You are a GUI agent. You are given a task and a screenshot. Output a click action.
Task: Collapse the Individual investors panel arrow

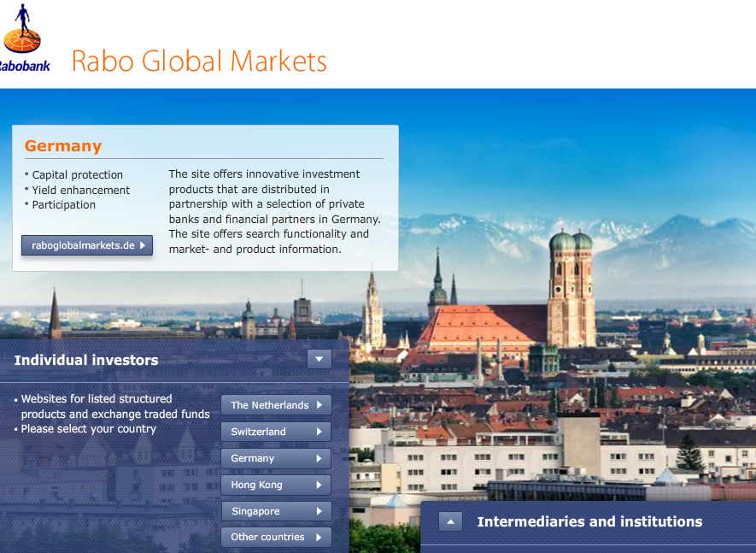[319, 359]
